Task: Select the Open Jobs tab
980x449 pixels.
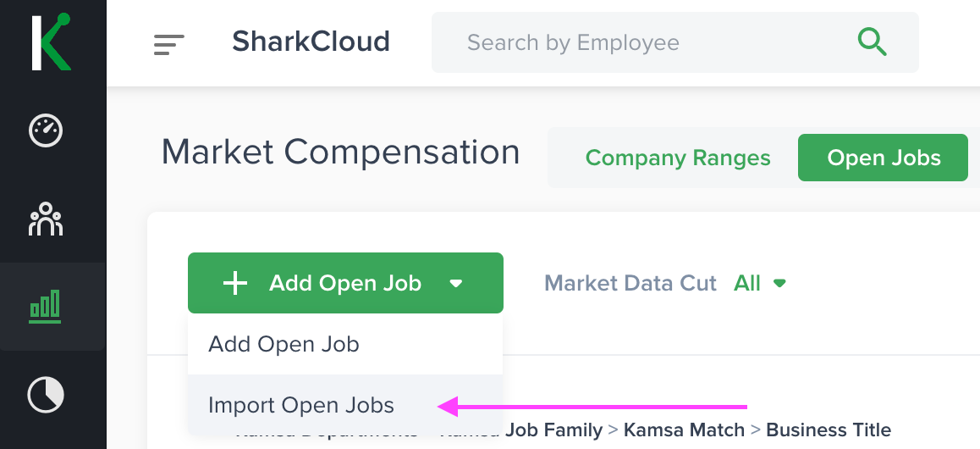Action: pyautogui.click(x=884, y=158)
